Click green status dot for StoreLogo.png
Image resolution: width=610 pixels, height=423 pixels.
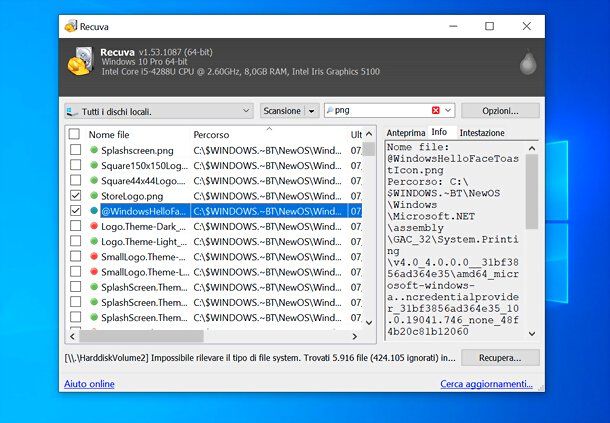pos(94,195)
